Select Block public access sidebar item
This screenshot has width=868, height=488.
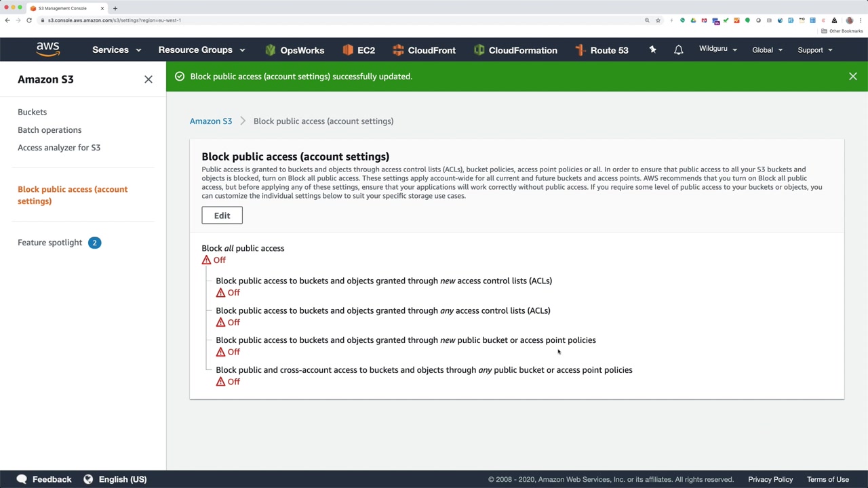pos(73,195)
